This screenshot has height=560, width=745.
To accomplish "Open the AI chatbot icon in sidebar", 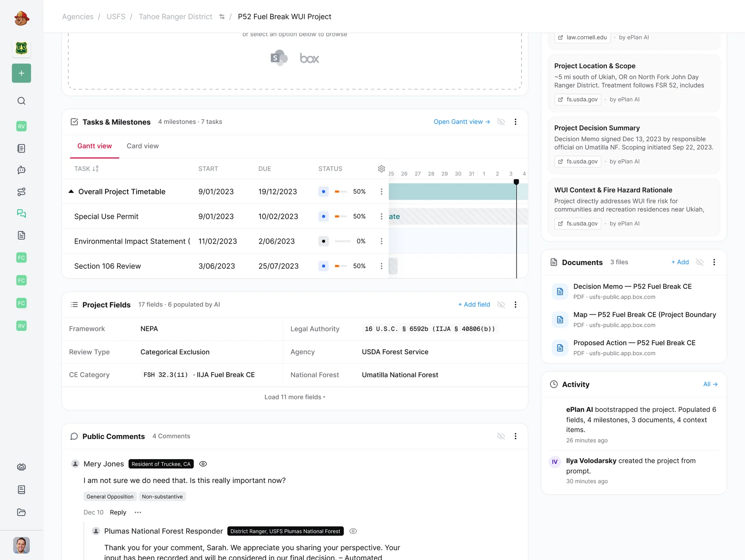I will (22, 170).
